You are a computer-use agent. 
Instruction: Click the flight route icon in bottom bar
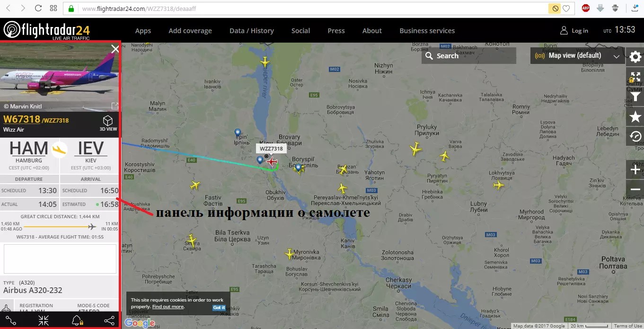coord(11,320)
